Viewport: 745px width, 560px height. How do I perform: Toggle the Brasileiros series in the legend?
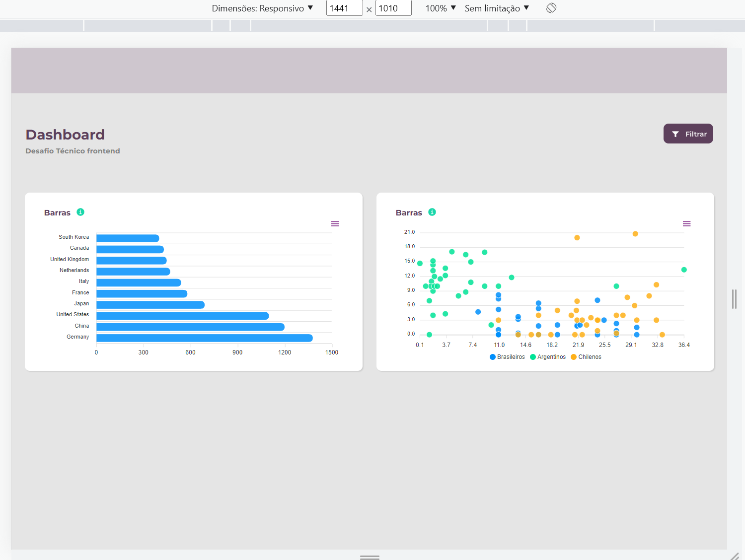pyautogui.click(x=507, y=356)
